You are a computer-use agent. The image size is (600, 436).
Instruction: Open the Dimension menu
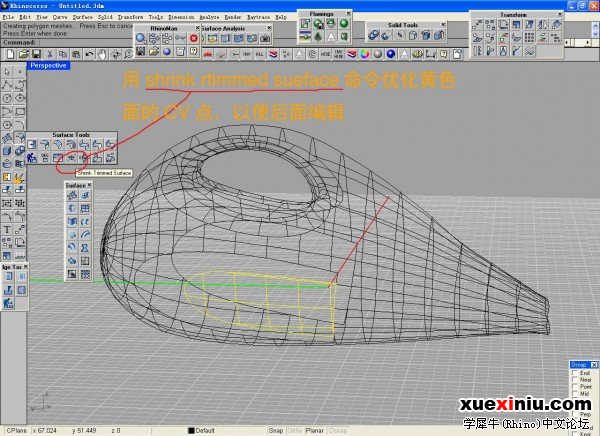click(x=181, y=17)
